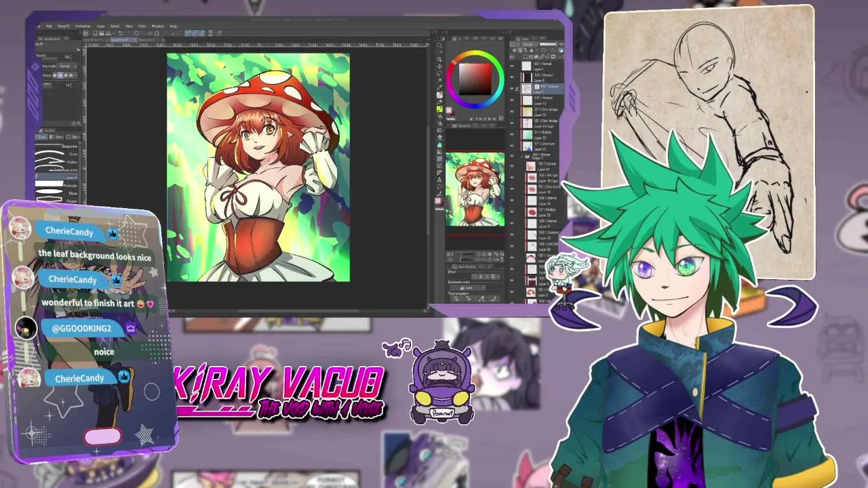This screenshot has height=488, width=868.
Task: Open the View menu
Action: (x=128, y=26)
